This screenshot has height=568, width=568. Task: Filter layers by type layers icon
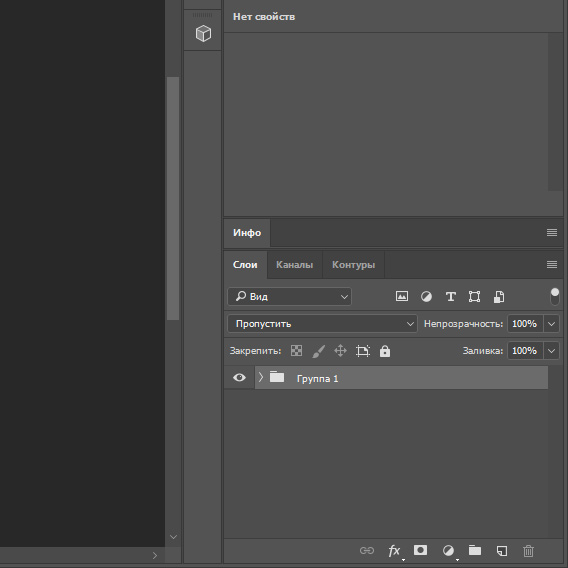coord(450,297)
